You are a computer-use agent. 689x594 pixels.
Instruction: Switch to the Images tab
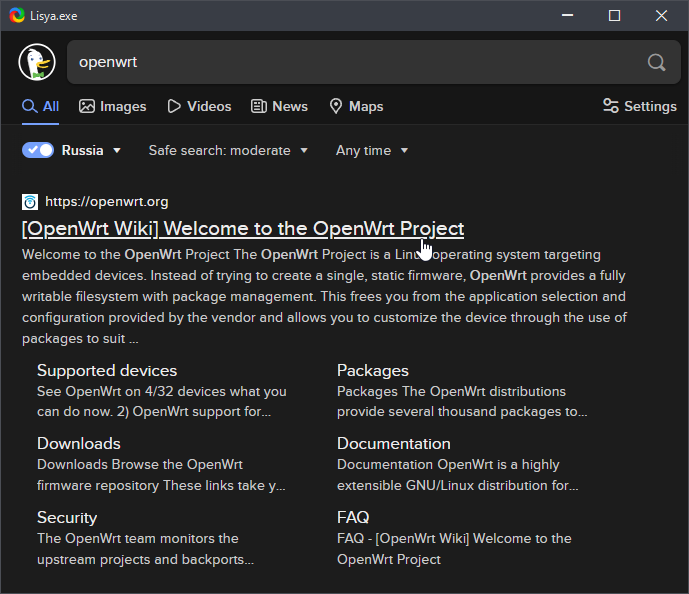pos(112,106)
